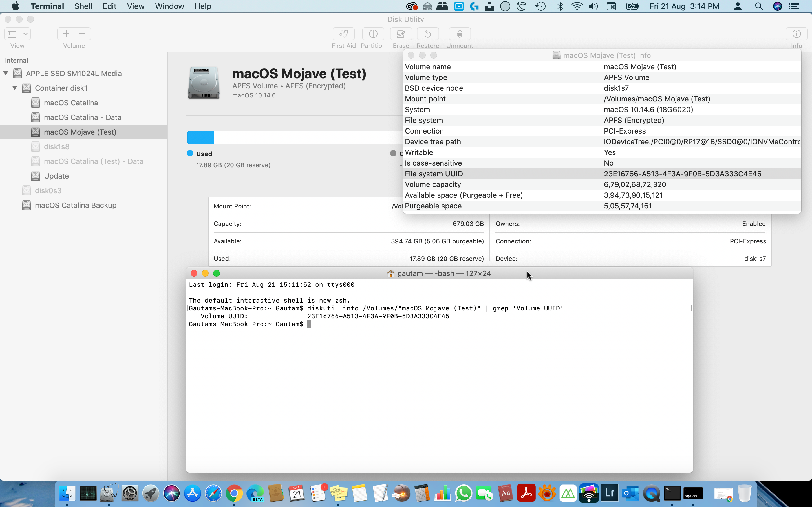This screenshot has height=507, width=812.
Task: Open the Window menu
Action: point(169,6)
